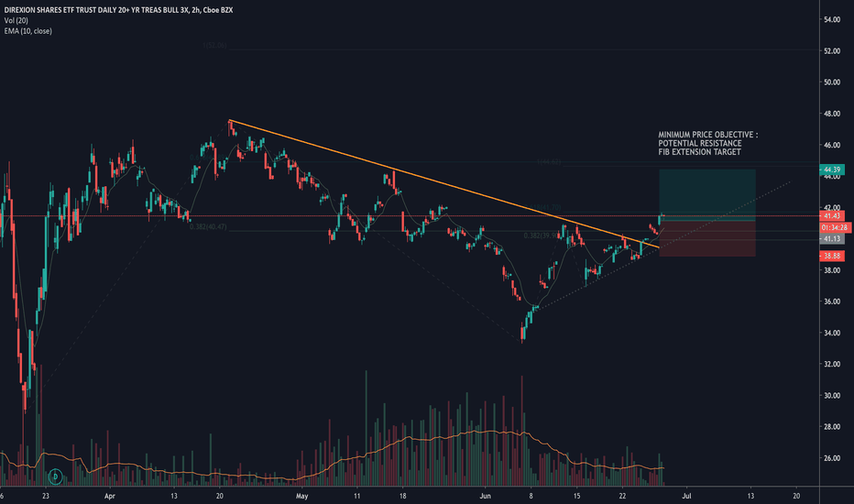Click the red horizontal price line

409,216
